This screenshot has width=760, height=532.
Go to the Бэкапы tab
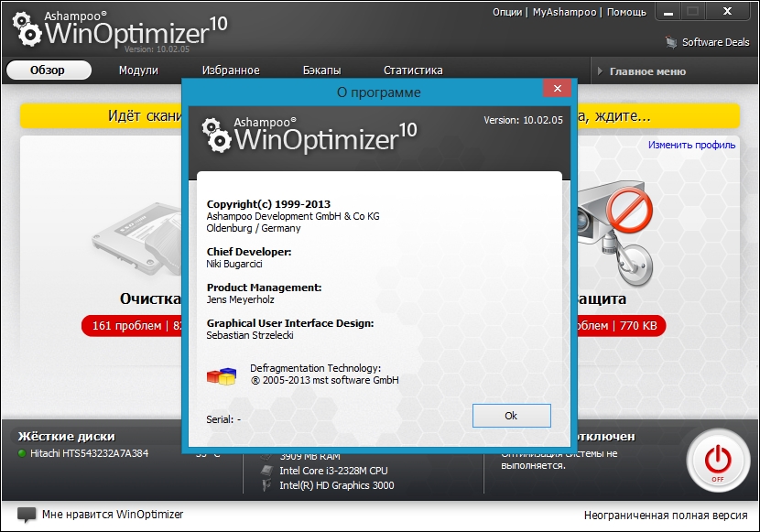[x=321, y=71]
